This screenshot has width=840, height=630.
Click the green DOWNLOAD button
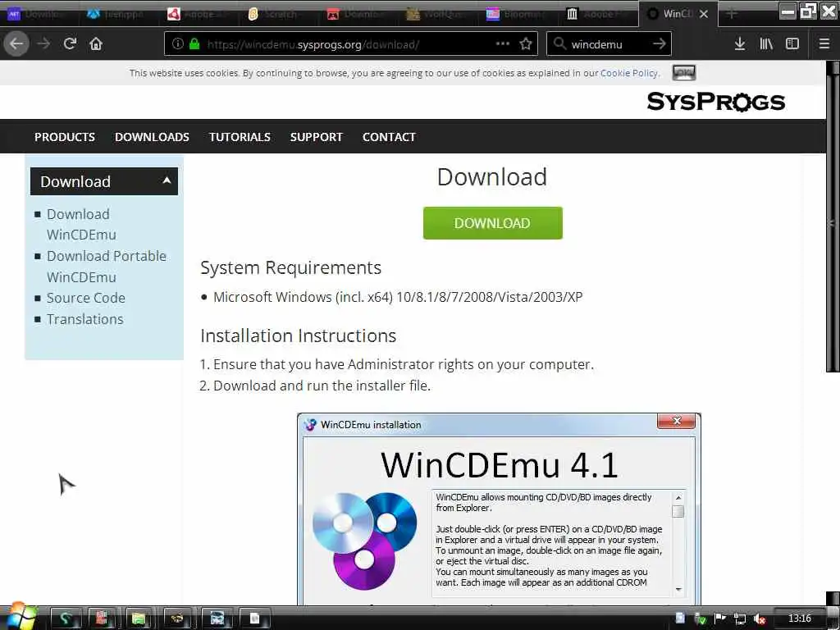click(493, 223)
